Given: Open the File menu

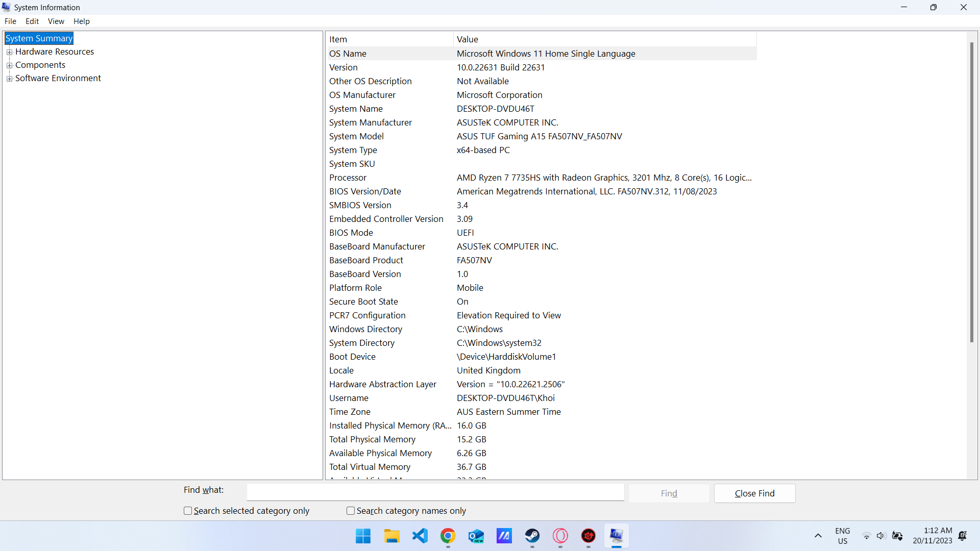Looking at the screenshot, I should tap(10, 21).
